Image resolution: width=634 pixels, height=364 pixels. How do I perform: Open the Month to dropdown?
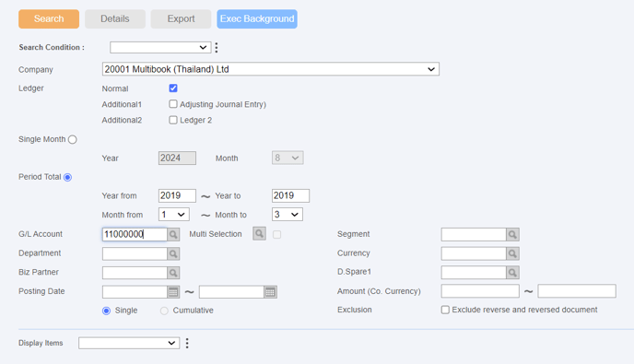point(288,215)
